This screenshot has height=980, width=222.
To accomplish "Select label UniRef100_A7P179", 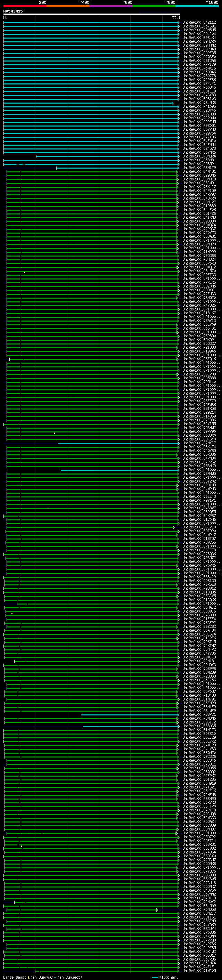I will point(199,64).
